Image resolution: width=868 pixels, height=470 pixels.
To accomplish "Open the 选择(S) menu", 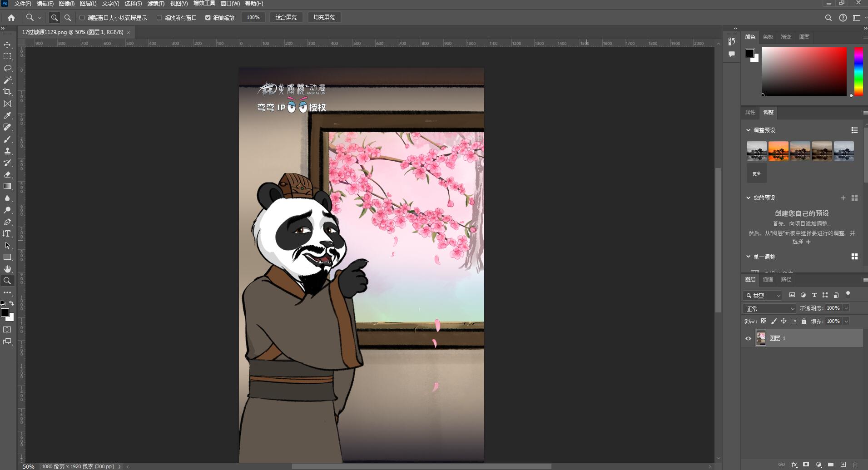I will [133, 4].
